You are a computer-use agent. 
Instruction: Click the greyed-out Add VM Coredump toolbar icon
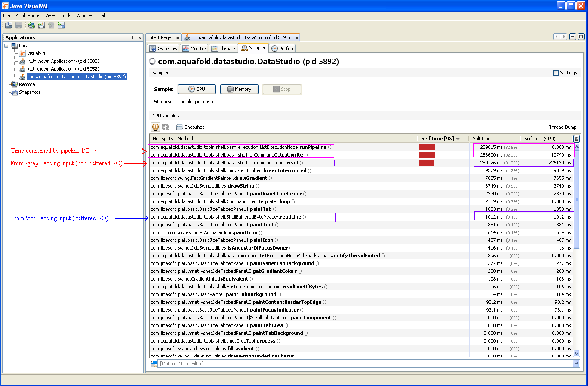click(x=51, y=25)
